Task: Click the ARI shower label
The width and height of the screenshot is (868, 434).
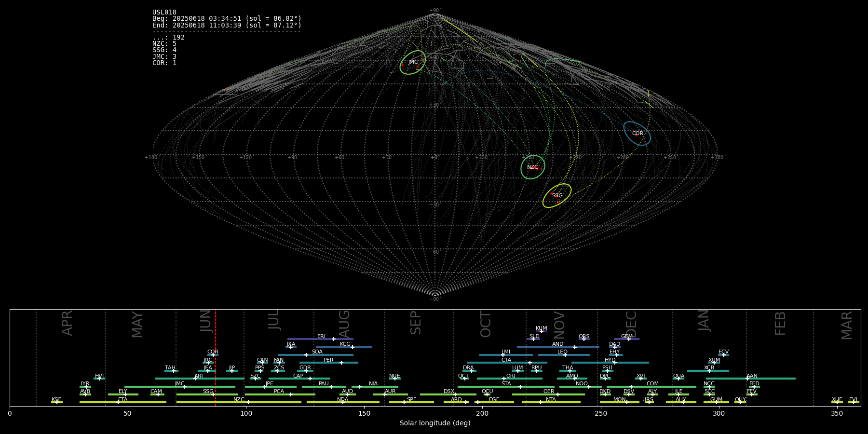Action: click(x=198, y=376)
